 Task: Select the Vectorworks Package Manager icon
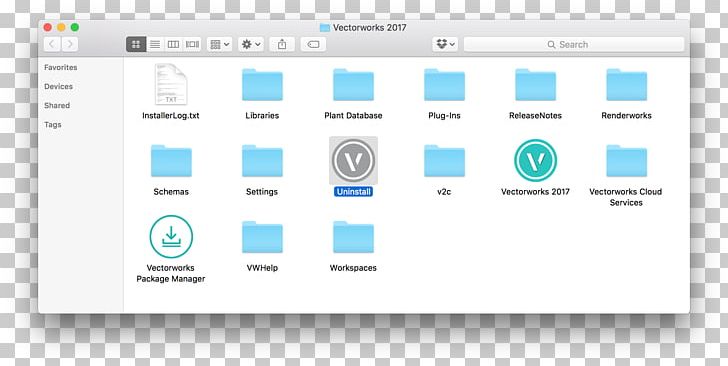click(x=171, y=236)
